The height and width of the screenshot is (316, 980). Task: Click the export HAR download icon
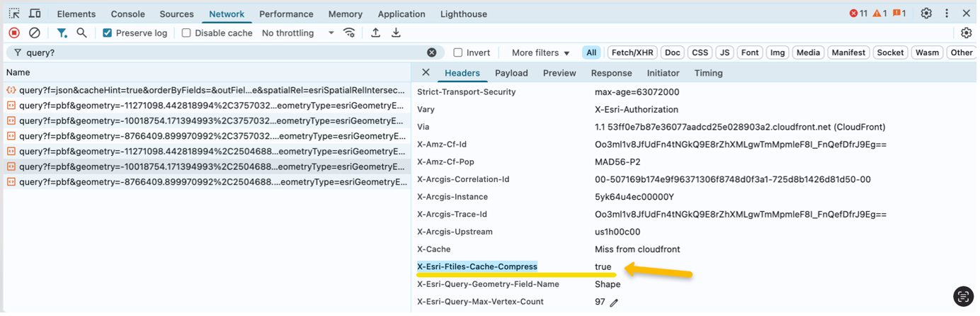397,33
